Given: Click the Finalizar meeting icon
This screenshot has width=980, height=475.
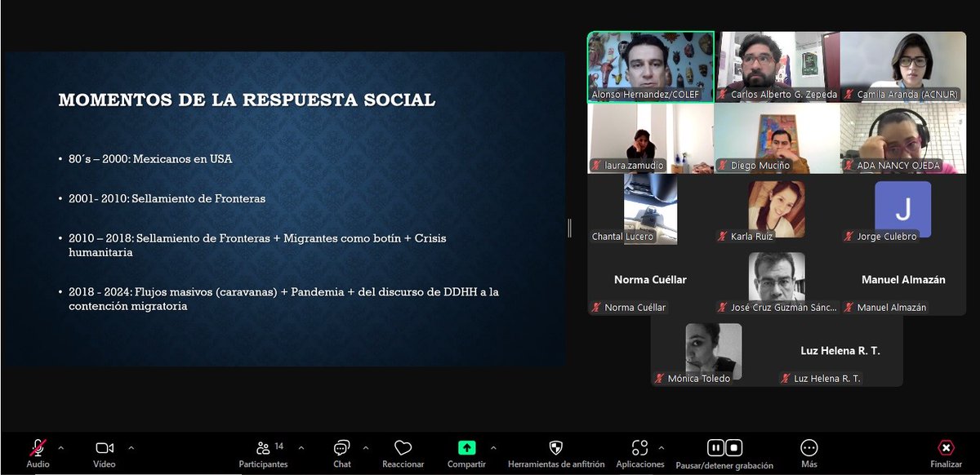Looking at the screenshot, I should 946,447.
